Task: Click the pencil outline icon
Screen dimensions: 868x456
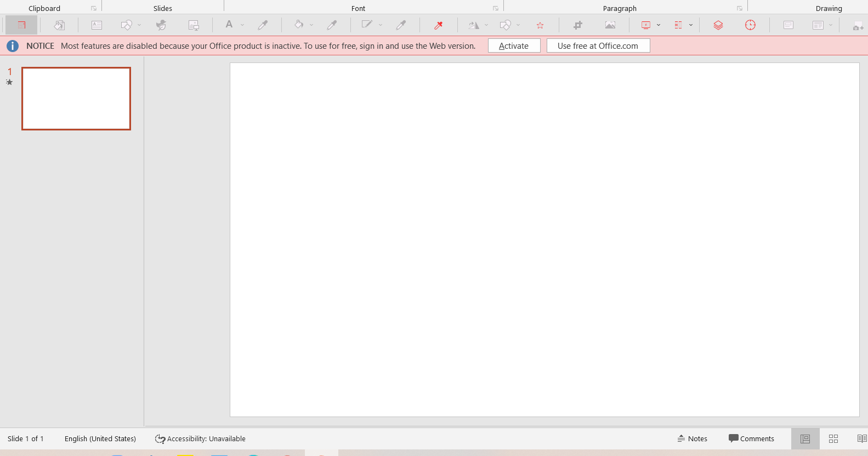Action: (x=367, y=25)
